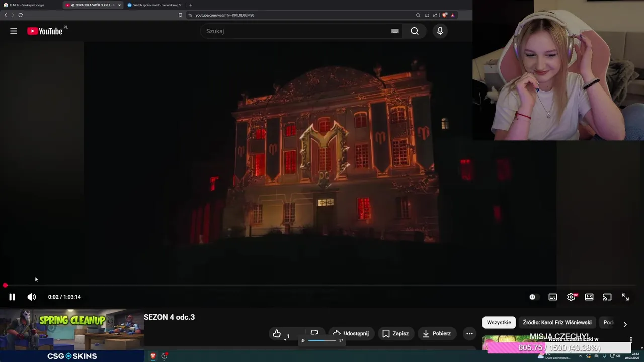Open zoom control in the address bar
The width and height of the screenshot is (644, 362).
tap(418, 15)
